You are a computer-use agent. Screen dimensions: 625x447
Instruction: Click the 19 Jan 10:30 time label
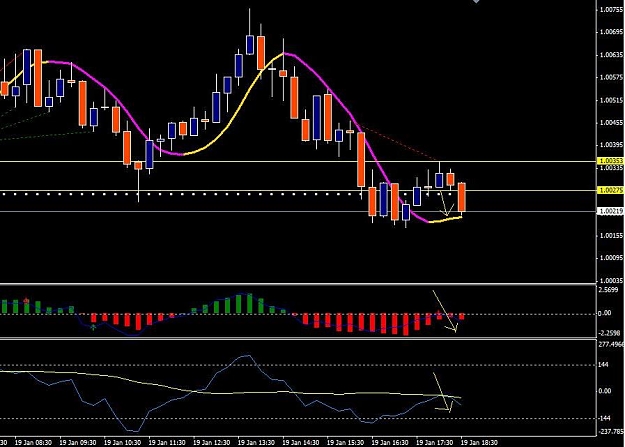tap(122, 443)
